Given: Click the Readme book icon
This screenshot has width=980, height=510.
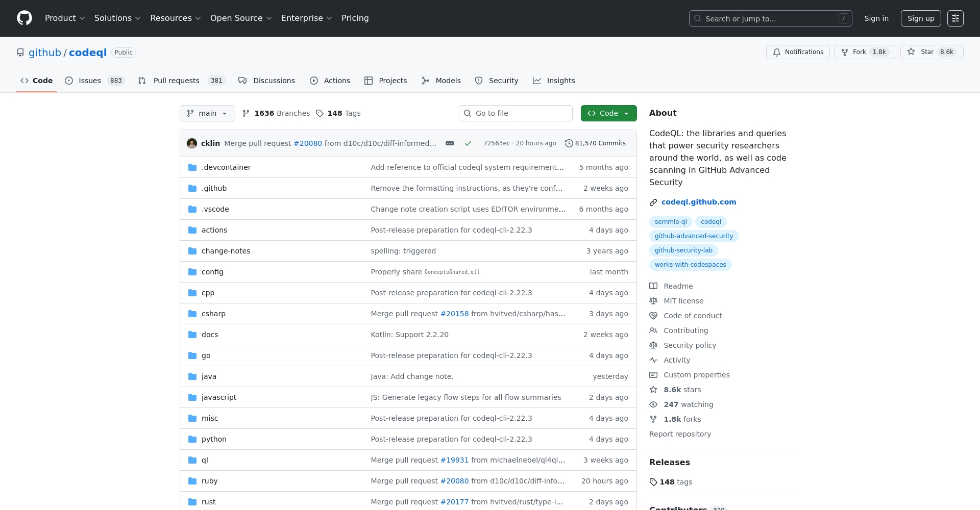Looking at the screenshot, I should 653,286.
